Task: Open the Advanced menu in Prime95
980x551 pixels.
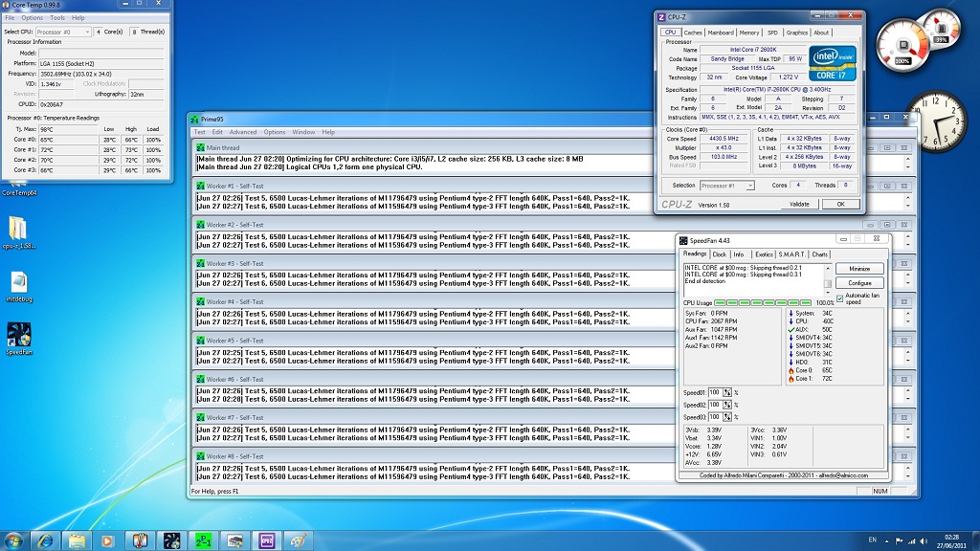Action: (242, 132)
